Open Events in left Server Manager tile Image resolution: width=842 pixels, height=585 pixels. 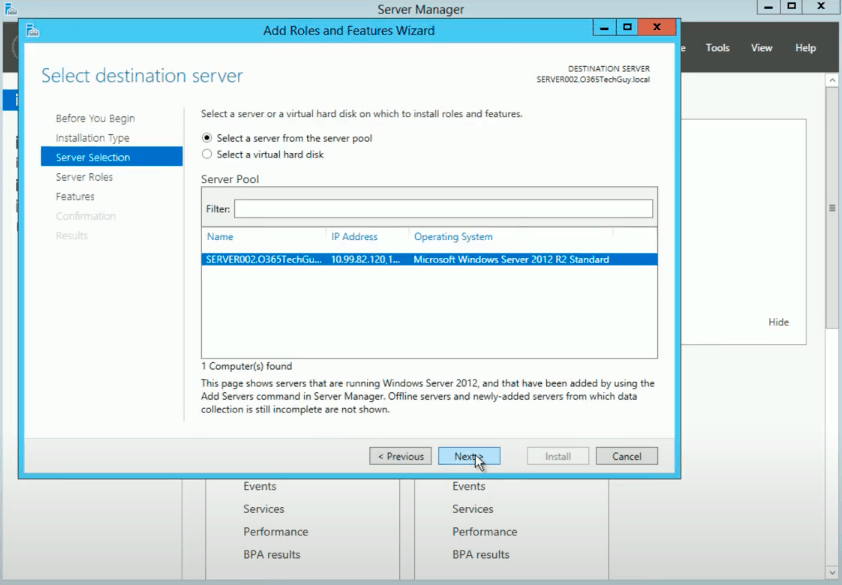[x=259, y=486]
